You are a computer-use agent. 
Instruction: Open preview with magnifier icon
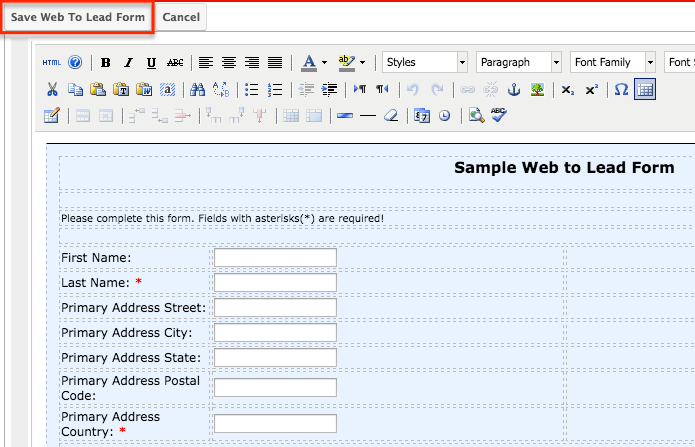[476, 116]
